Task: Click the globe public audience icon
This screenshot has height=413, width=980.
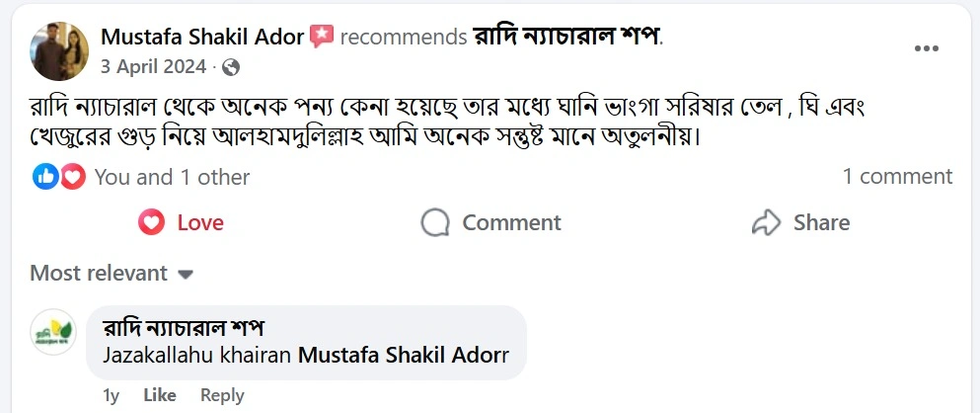Action: [x=231, y=67]
